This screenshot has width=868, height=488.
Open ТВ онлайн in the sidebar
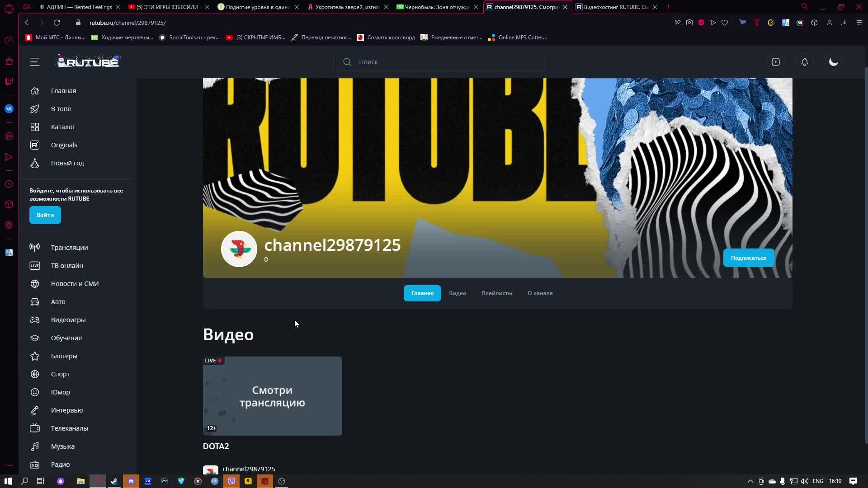pos(67,266)
